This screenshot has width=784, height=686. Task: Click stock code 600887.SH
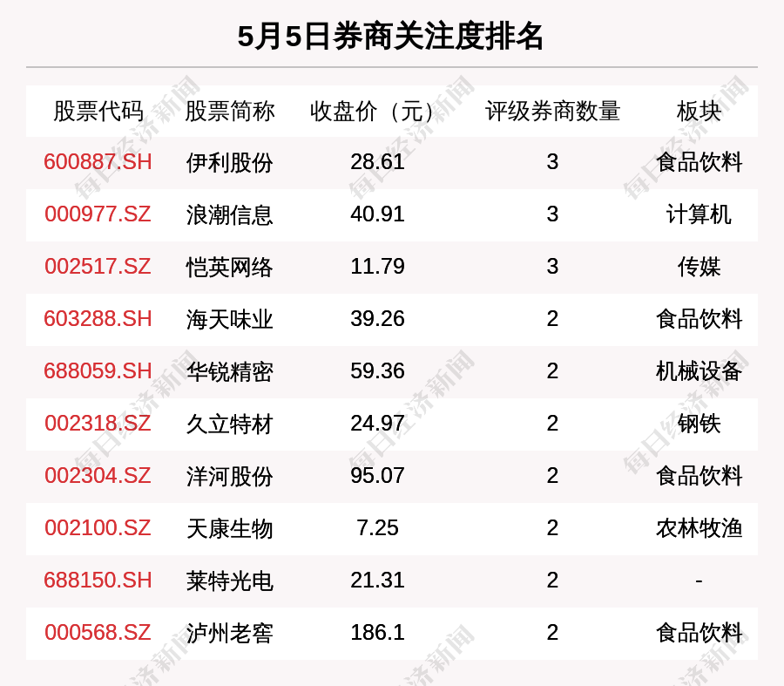point(98,162)
